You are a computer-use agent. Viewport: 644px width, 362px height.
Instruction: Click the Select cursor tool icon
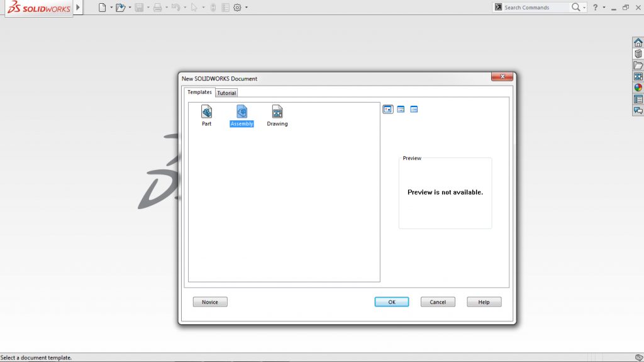pos(194,8)
